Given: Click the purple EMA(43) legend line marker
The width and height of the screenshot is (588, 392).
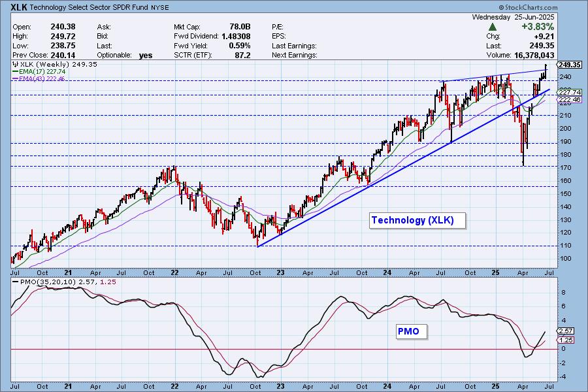Looking at the screenshot, I should pos(16,78).
